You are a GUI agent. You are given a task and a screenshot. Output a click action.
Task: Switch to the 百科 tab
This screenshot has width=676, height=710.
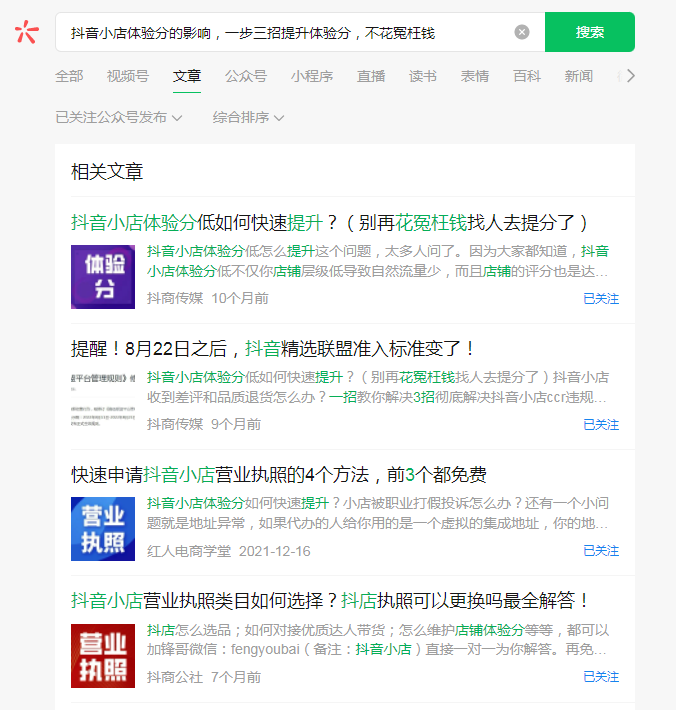[527, 76]
